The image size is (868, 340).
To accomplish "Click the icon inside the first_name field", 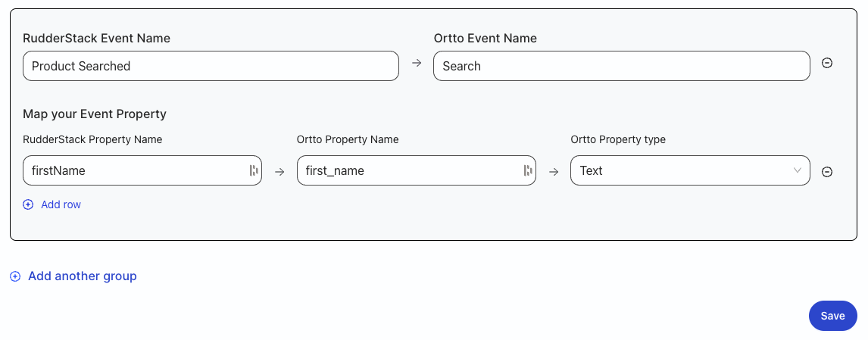I will [528, 170].
